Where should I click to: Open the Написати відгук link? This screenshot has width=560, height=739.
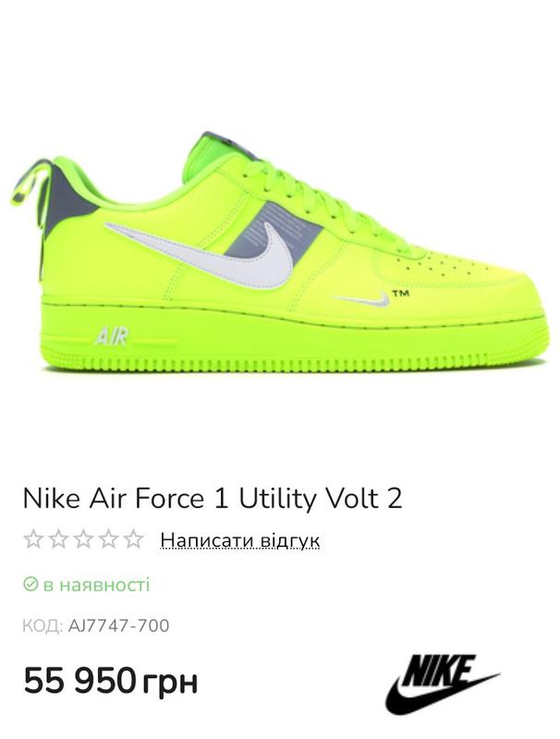click(240, 540)
